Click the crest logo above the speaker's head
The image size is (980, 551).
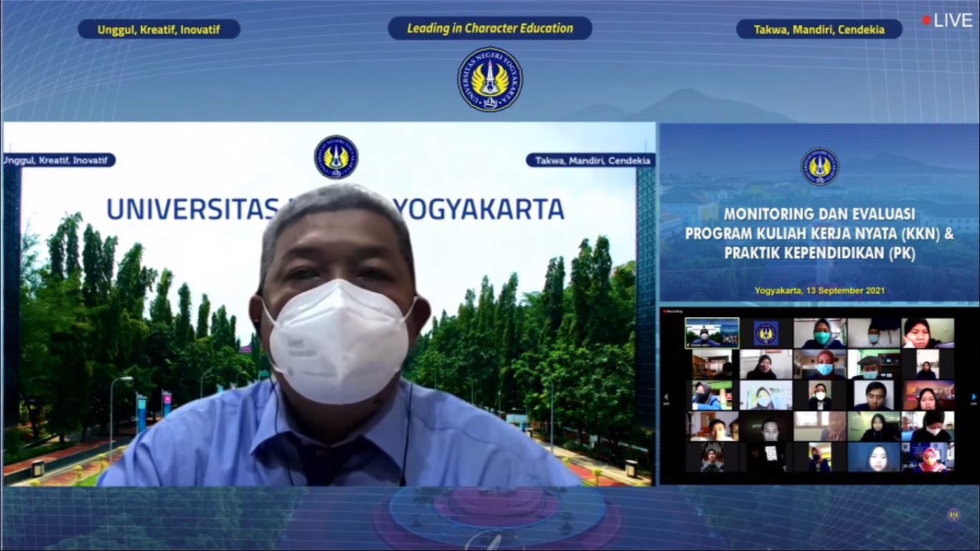(336, 156)
